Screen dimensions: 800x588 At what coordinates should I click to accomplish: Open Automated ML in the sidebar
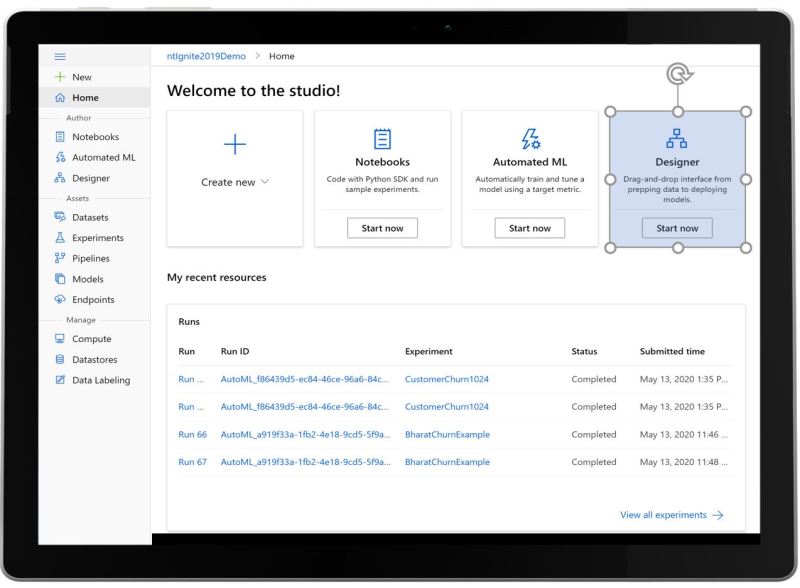click(94, 157)
